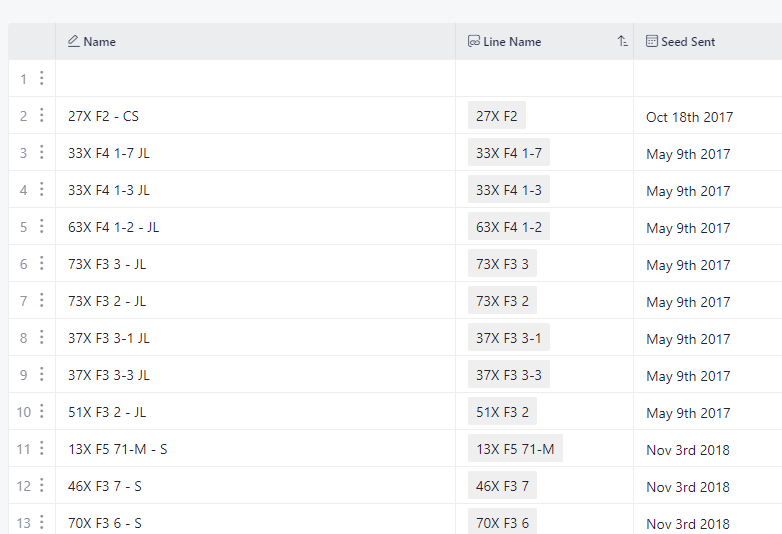Viewport: 782px width, 534px height.
Task: Select the name cell "27X F2 - CS"
Action: [x=255, y=116]
